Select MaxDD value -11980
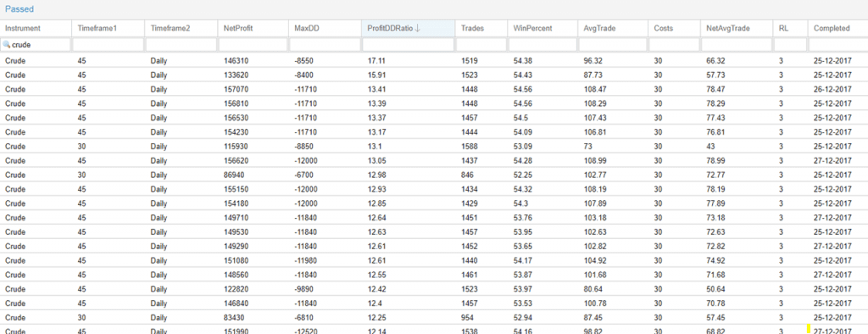The width and height of the screenshot is (868, 334). (307, 260)
